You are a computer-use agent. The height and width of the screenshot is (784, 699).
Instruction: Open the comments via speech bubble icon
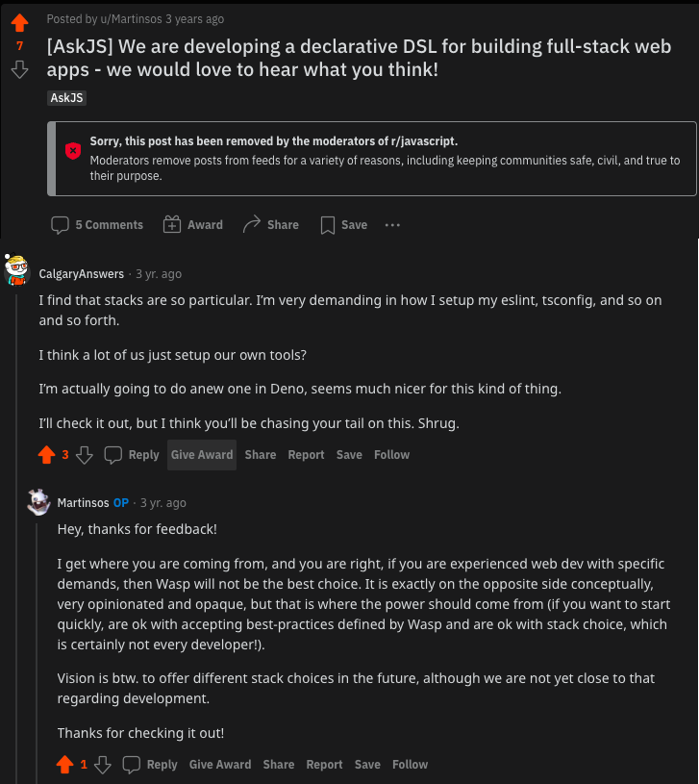tap(61, 224)
